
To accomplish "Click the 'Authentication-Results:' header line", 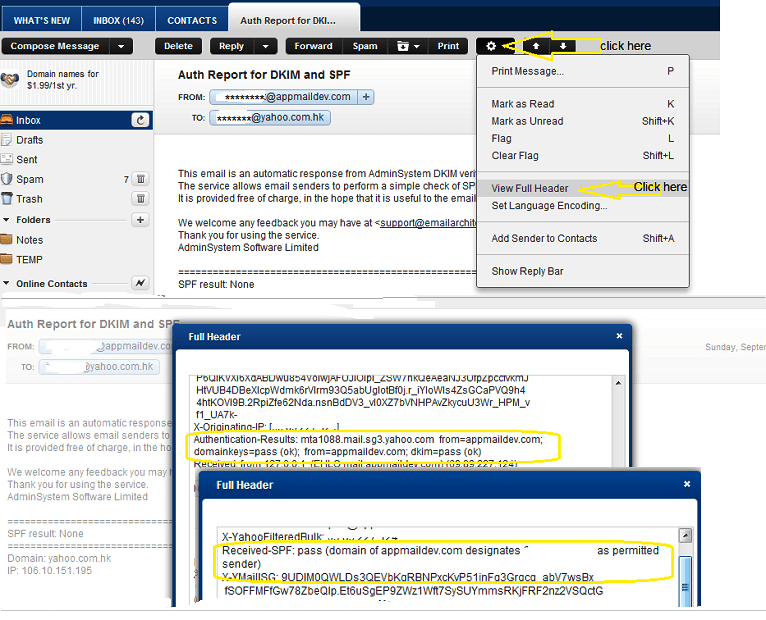I will 368,445.
